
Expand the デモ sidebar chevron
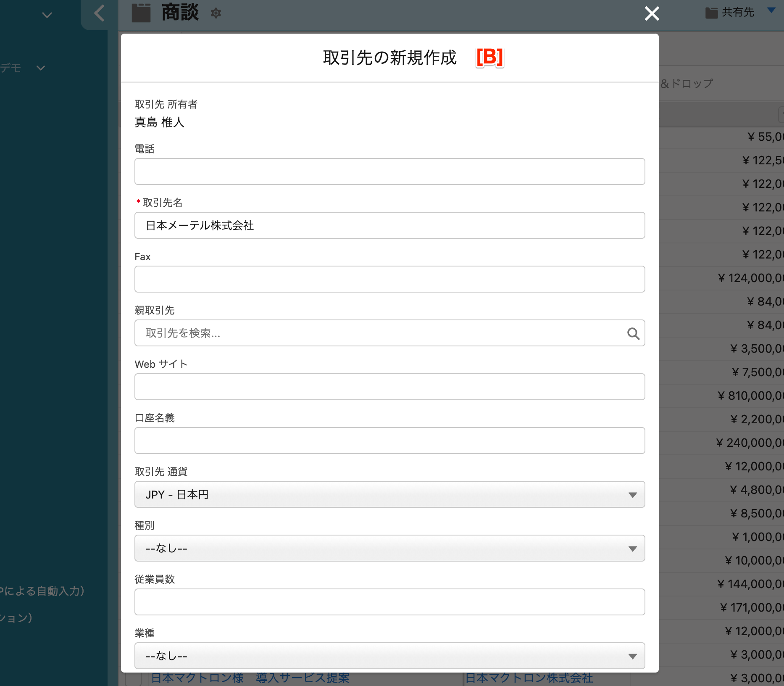click(x=41, y=68)
